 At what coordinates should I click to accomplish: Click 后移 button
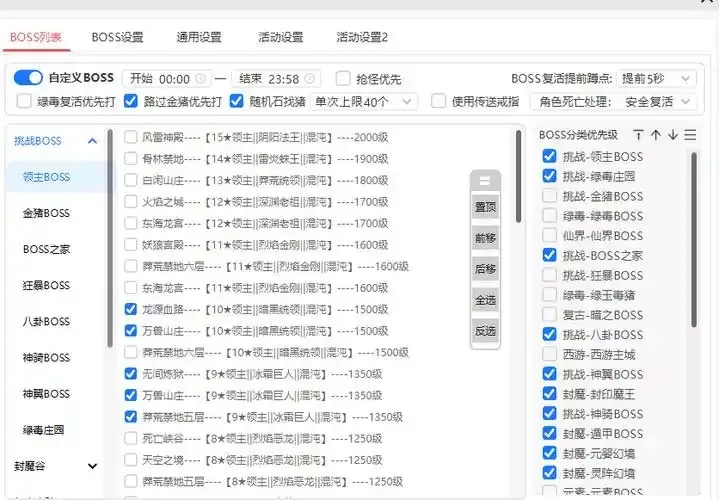485,269
